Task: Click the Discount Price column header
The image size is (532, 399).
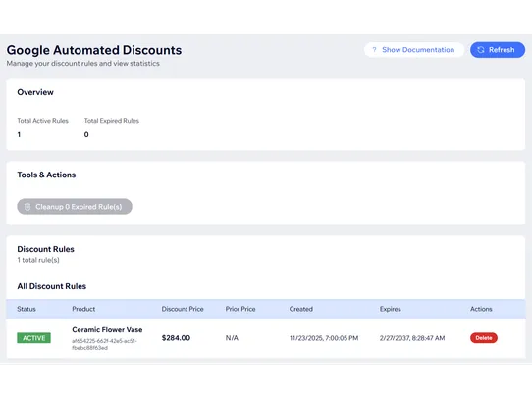Action: tap(183, 309)
